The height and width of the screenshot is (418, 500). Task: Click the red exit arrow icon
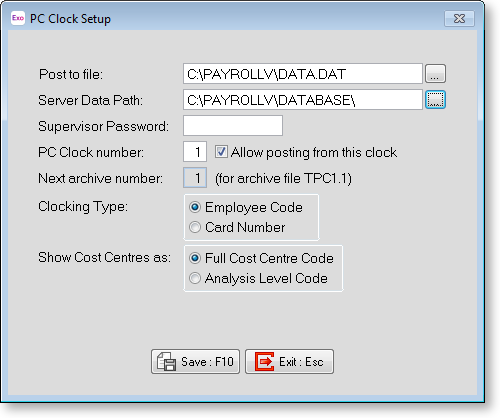pyautogui.click(x=264, y=361)
